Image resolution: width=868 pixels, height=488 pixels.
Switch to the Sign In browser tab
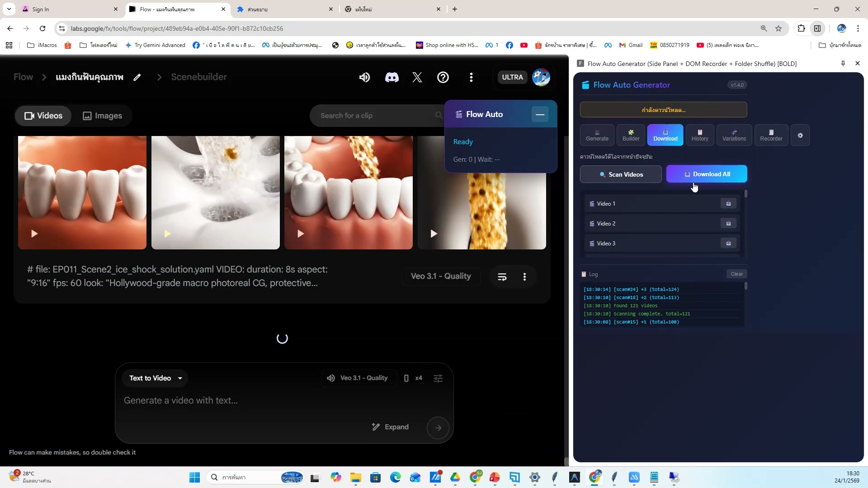point(59,9)
